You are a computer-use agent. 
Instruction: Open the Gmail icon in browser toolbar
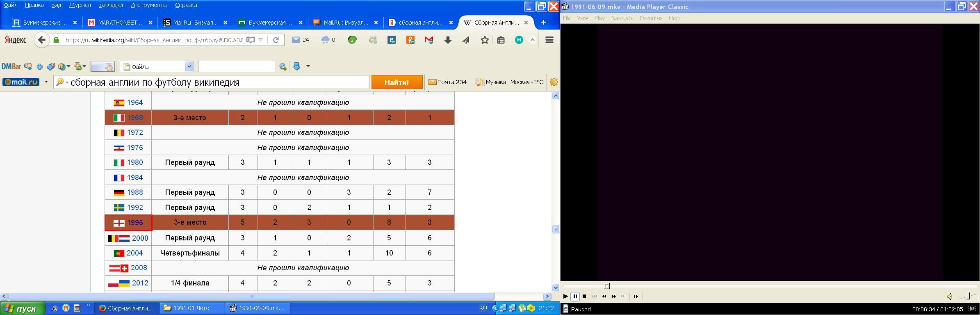pos(429,40)
